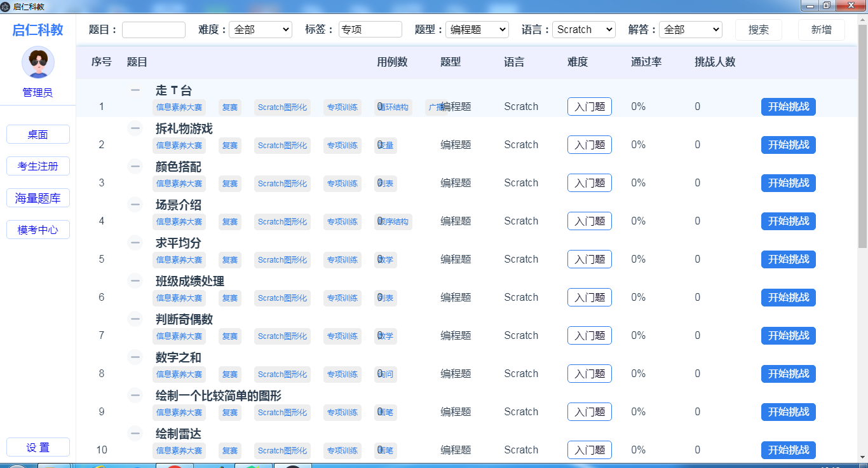Click the 入门题 badge on 求平均分

589,259
